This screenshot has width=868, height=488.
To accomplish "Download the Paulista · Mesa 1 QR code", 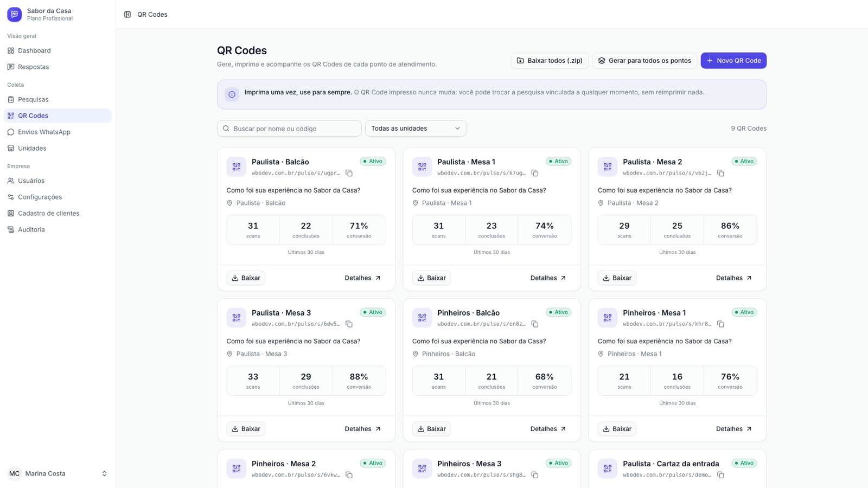I will tap(431, 278).
